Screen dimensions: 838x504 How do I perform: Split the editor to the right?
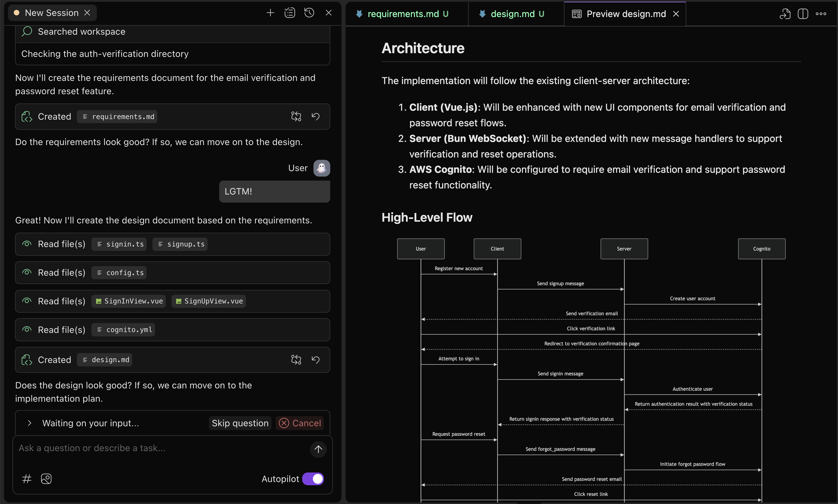pos(803,14)
